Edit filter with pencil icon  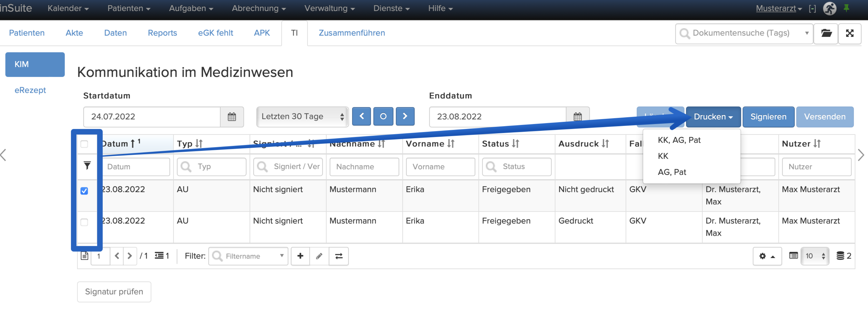pos(319,256)
